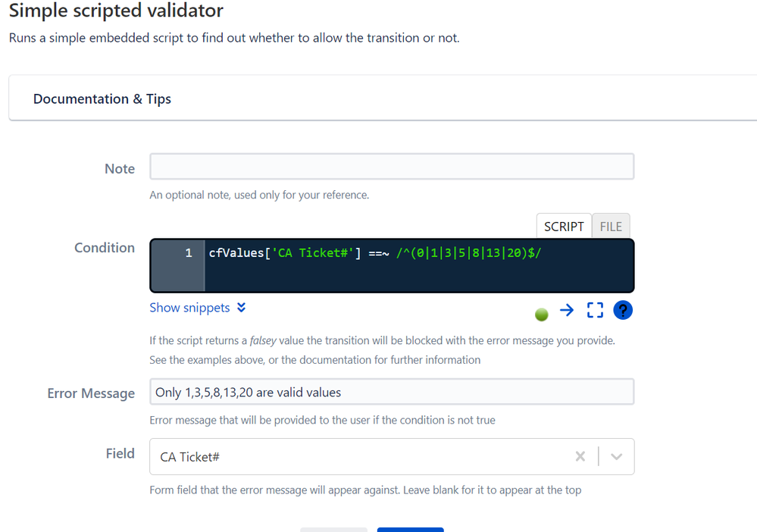Run the script test arrow icon
The height and width of the screenshot is (532, 757).
coord(567,309)
